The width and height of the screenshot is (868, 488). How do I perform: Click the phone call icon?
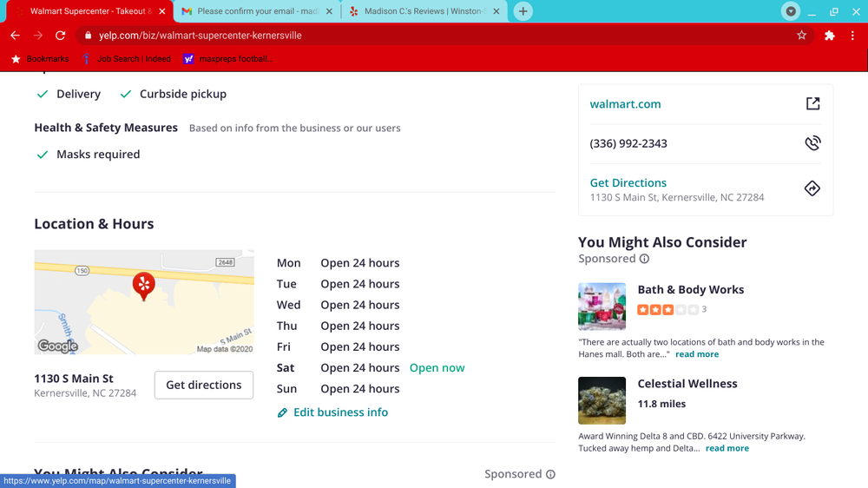tap(812, 143)
